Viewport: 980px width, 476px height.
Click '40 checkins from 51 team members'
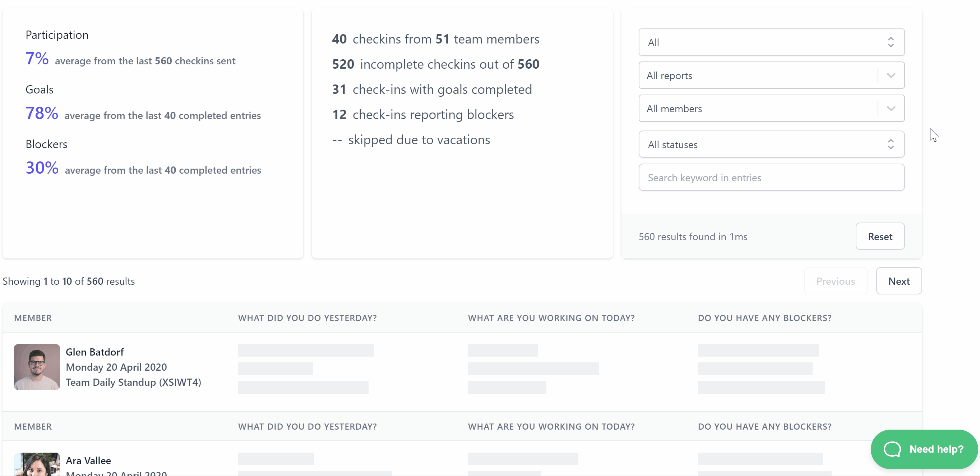pyautogui.click(x=436, y=39)
